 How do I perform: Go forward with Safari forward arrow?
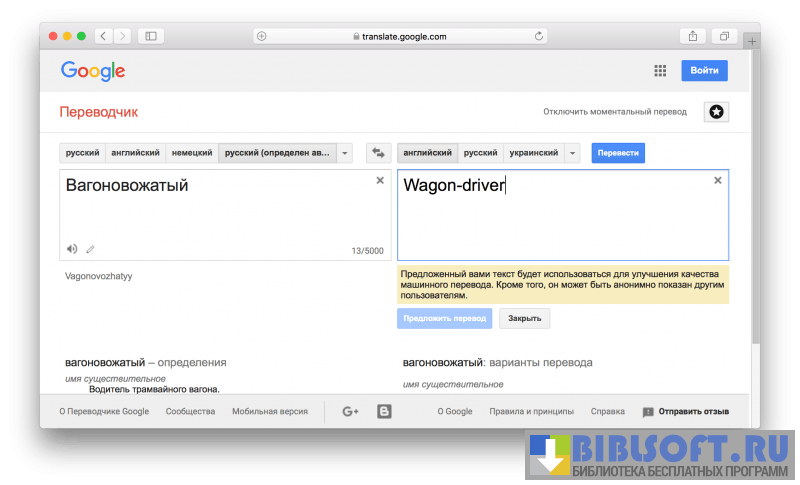[x=122, y=36]
